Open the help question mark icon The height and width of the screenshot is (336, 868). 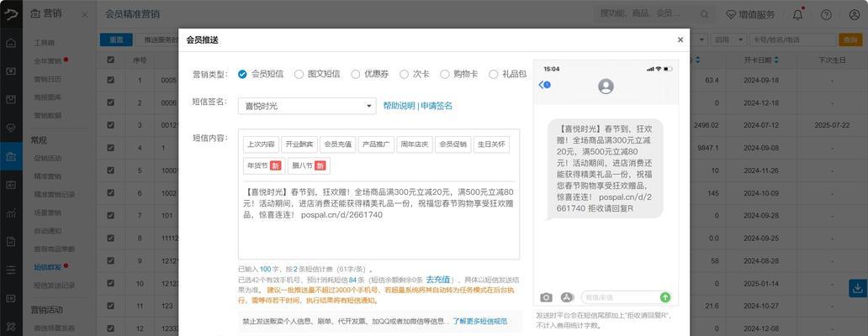(826, 15)
